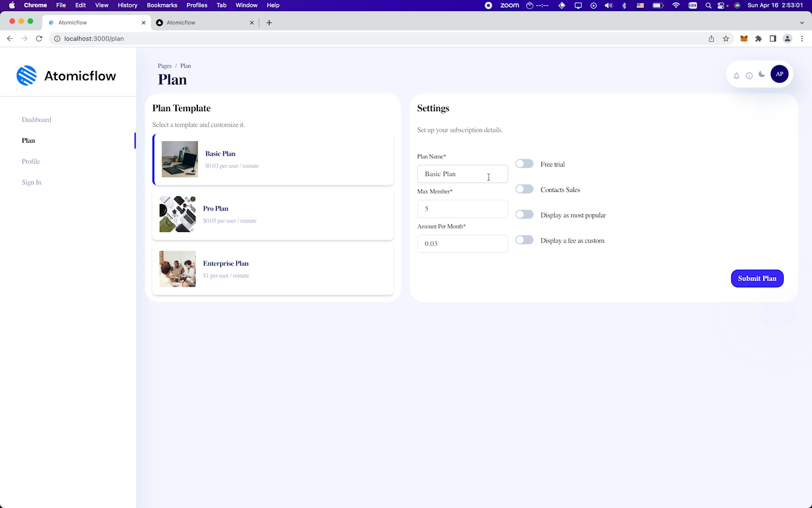This screenshot has width=812, height=508.
Task: Focus the Amount Per Month input field
Action: [462, 244]
